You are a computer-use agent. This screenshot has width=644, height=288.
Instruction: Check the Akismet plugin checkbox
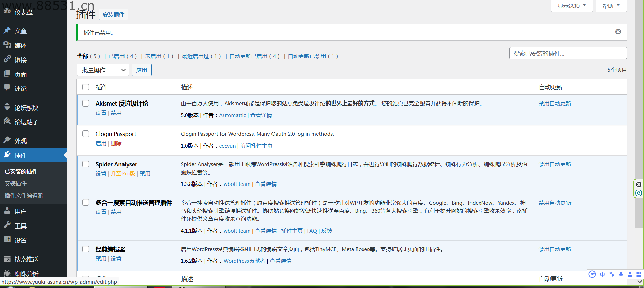[86, 103]
